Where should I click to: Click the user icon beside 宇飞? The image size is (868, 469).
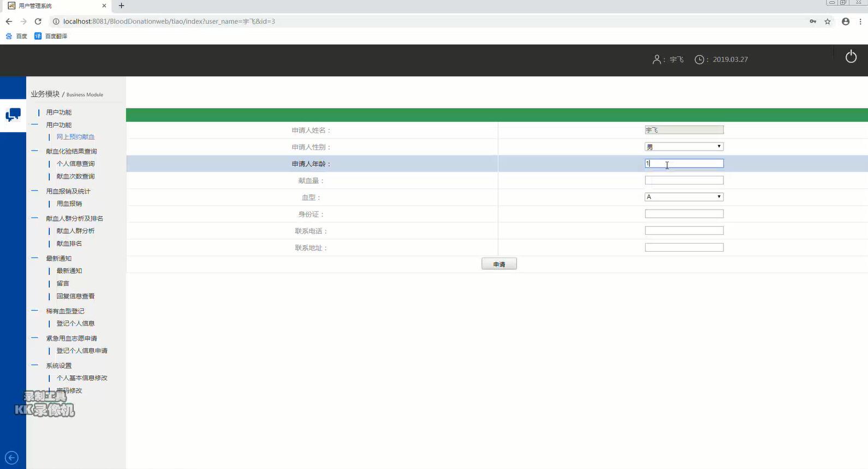[x=657, y=59]
